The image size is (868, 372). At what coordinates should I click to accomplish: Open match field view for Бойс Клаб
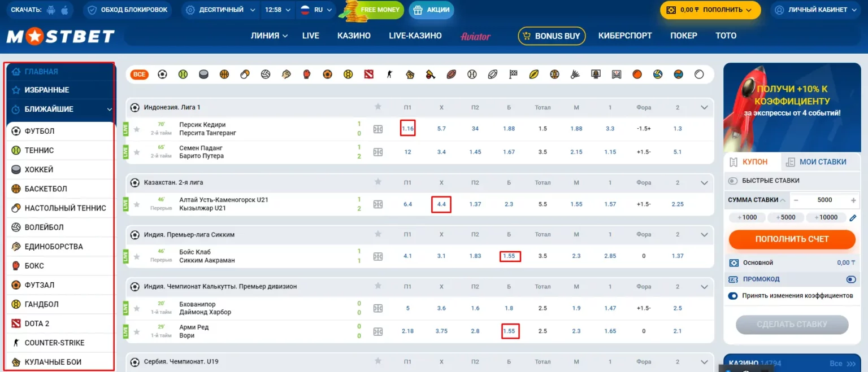pos(378,256)
